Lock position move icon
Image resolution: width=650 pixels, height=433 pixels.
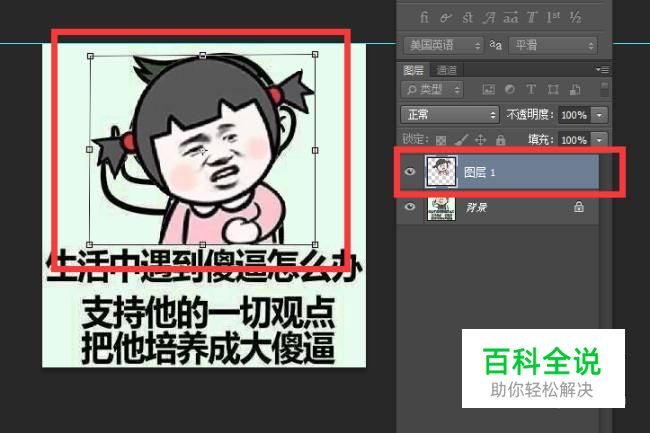(x=480, y=140)
